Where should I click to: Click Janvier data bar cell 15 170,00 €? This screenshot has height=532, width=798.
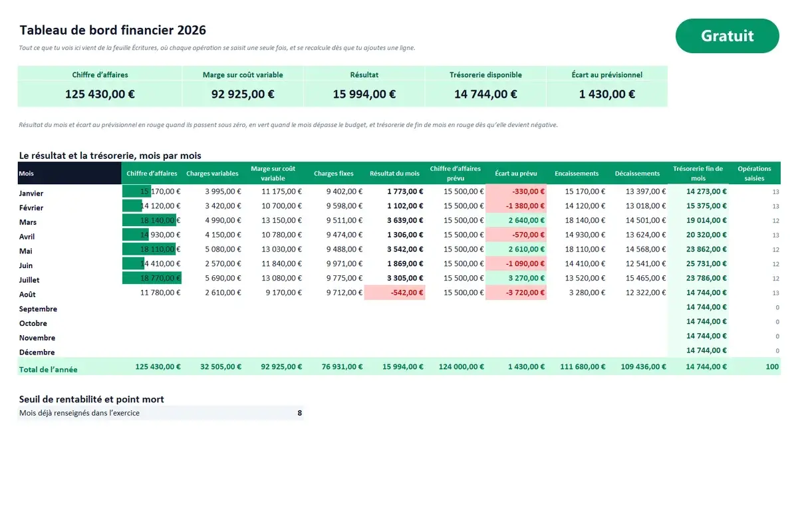[152, 192]
